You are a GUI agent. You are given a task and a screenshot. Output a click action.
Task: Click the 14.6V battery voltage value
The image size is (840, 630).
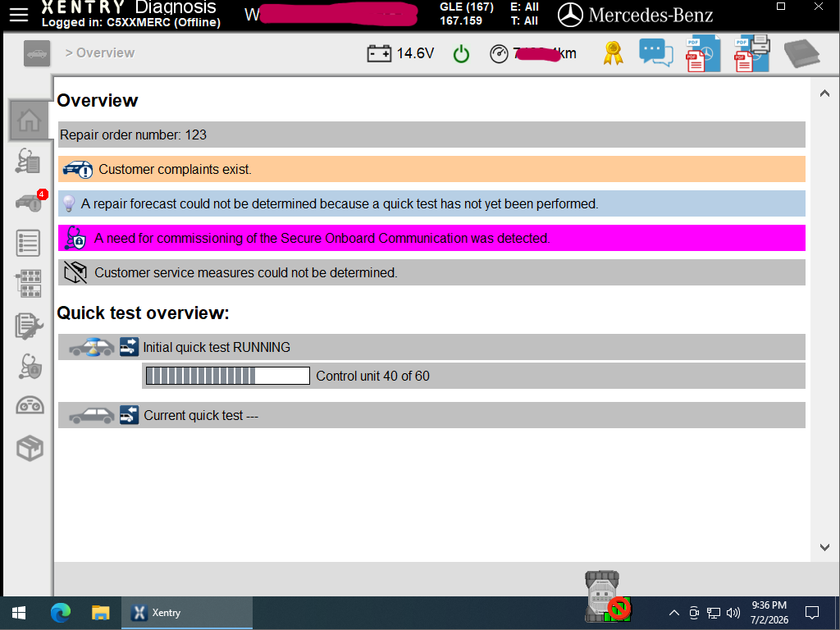(x=415, y=53)
